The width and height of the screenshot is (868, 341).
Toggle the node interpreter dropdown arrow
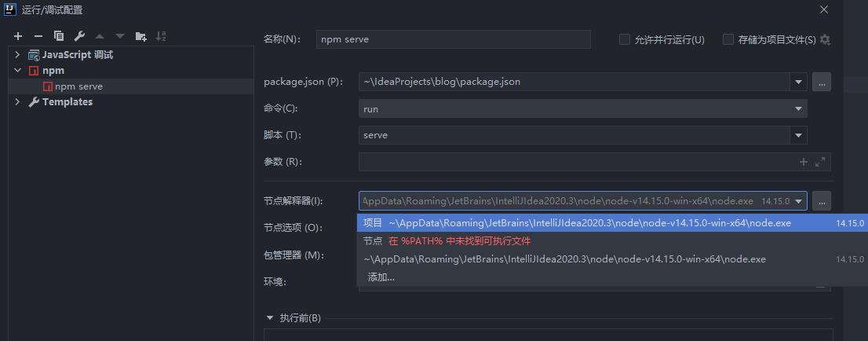tap(798, 200)
